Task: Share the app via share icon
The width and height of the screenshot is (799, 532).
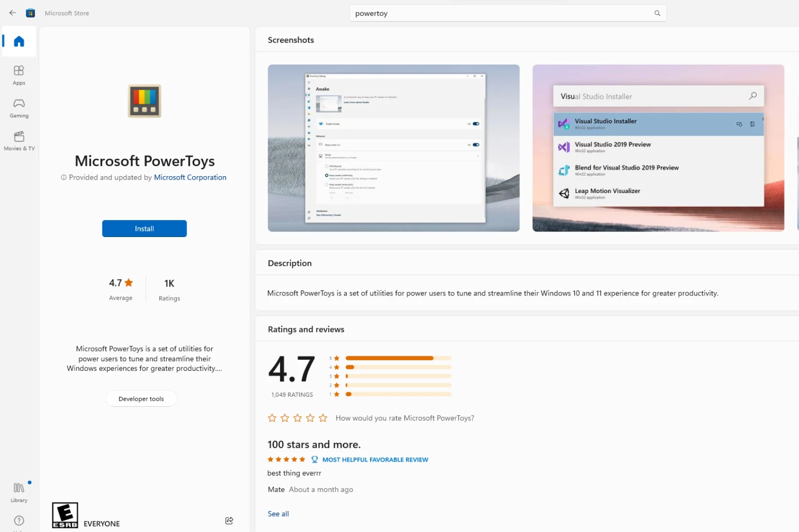Action: (229, 521)
